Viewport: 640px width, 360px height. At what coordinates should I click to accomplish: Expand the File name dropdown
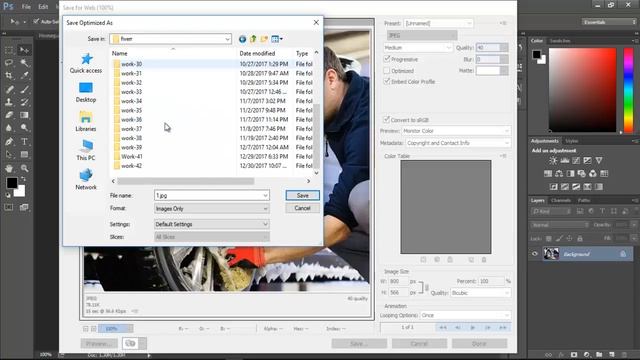pos(265,196)
